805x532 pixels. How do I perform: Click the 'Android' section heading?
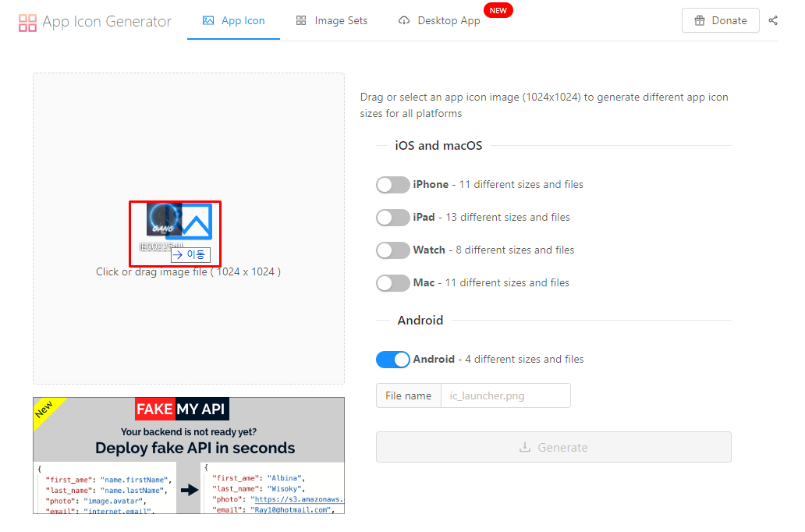click(x=420, y=321)
